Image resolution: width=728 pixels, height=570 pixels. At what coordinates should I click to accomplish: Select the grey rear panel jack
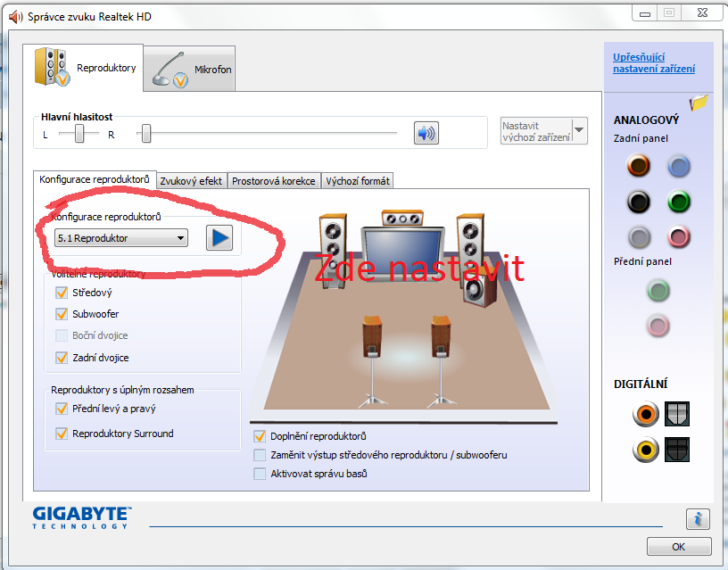coord(640,237)
